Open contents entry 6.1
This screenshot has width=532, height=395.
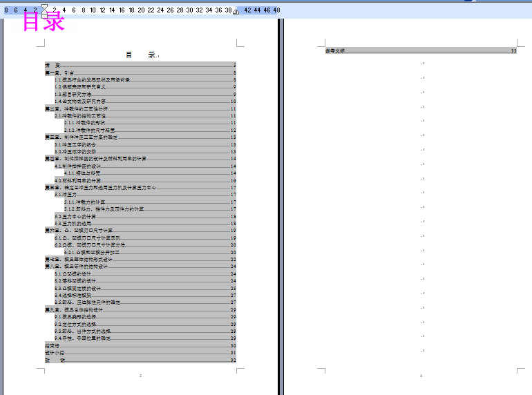[x=145, y=238]
